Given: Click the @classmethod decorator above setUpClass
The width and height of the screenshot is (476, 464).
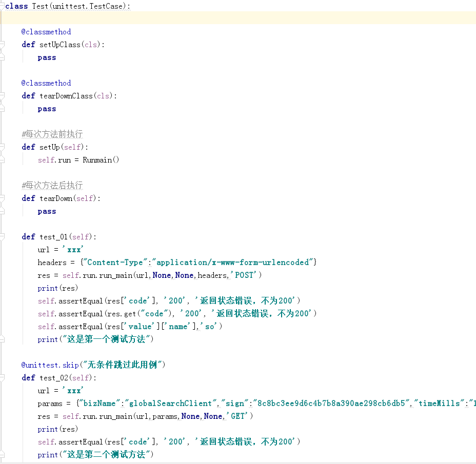Looking at the screenshot, I should point(46,32).
